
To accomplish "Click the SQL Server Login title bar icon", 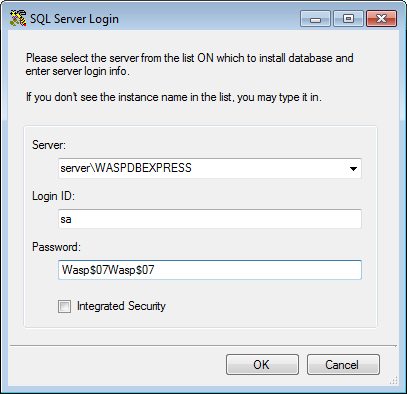I will [x=18, y=18].
